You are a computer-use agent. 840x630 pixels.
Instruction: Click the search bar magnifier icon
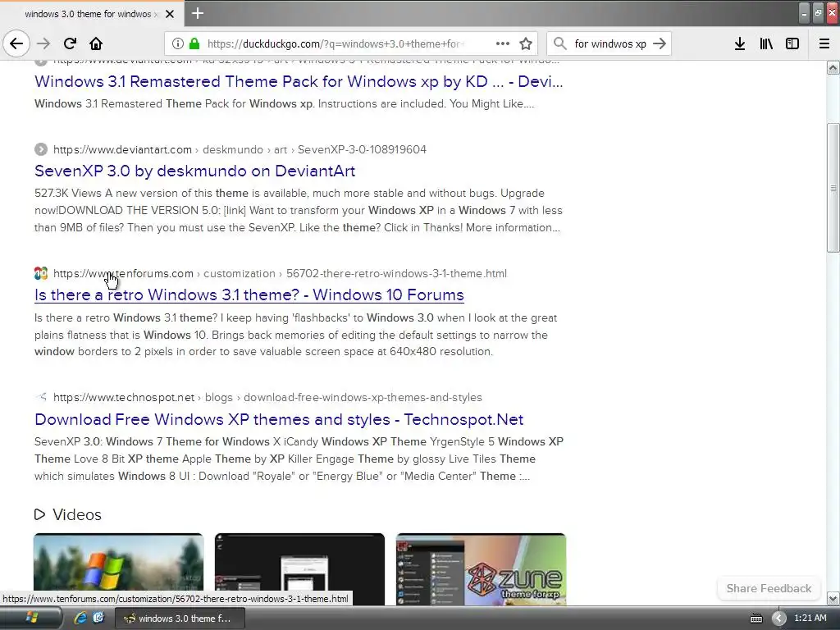(x=559, y=43)
